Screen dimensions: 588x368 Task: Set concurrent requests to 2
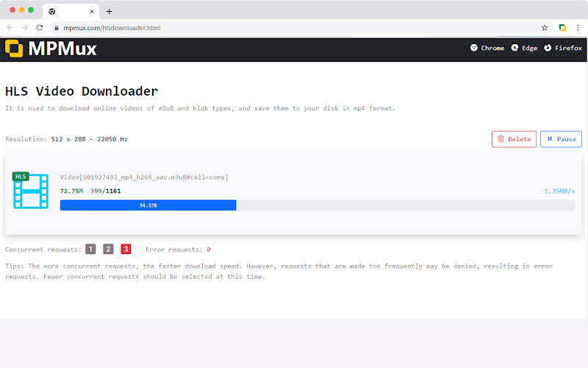pos(108,249)
